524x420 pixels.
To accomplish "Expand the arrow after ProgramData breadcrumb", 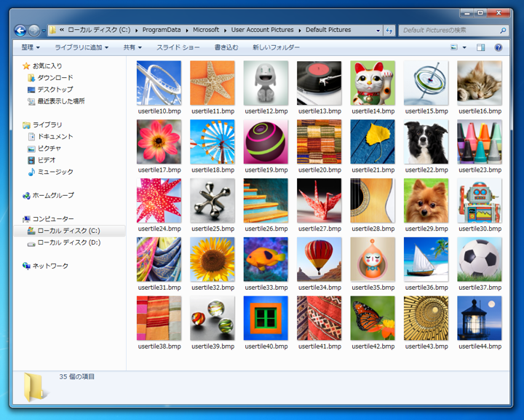I will [187, 30].
